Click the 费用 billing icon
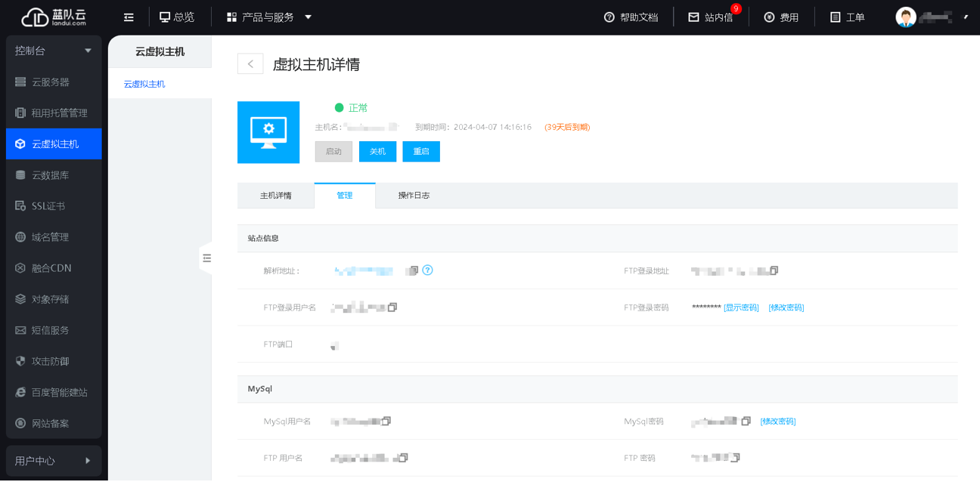980x482 pixels. point(768,17)
